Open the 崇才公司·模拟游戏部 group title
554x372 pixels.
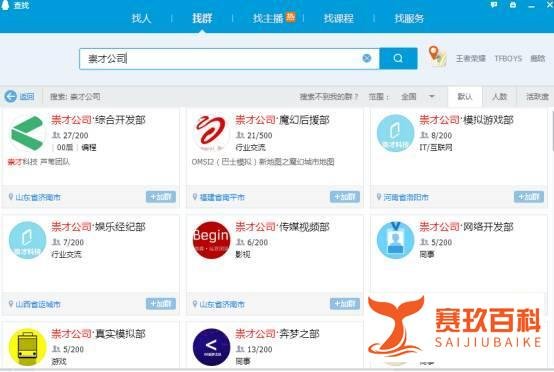pos(466,120)
